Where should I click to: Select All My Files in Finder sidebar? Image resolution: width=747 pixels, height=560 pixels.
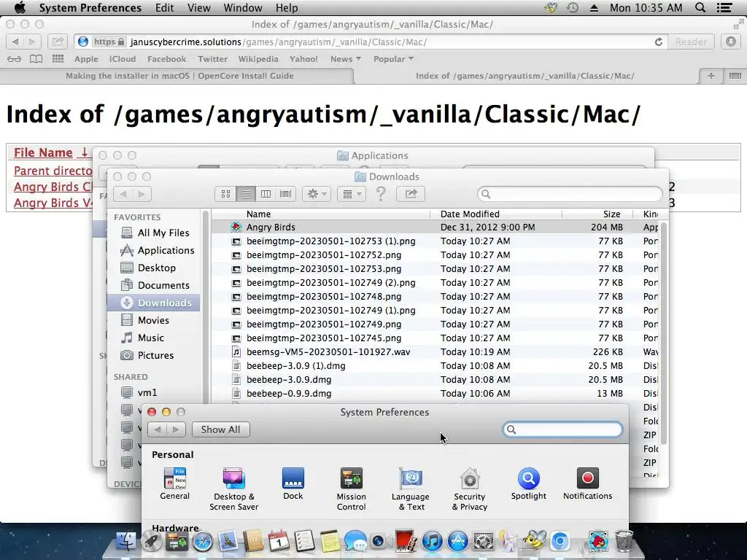click(155, 233)
